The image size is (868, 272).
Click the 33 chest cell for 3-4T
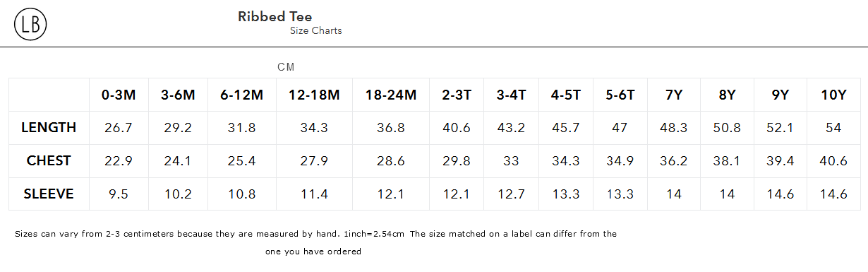(511, 161)
